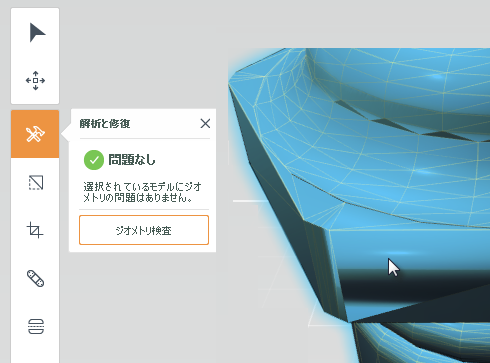
Task: Open the bandage-shaped tool in sidebar
Action: [35, 278]
